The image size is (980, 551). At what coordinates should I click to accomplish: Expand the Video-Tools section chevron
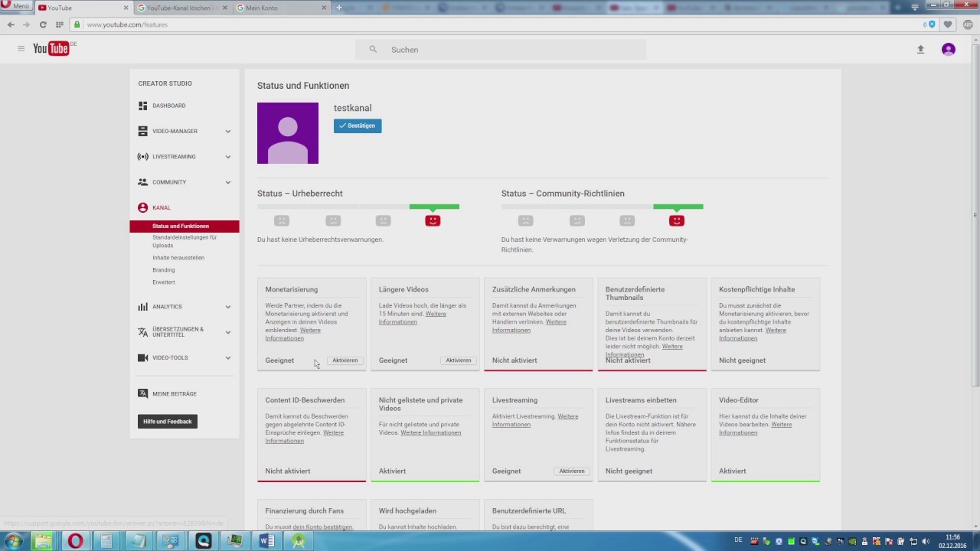click(x=227, y=357)
